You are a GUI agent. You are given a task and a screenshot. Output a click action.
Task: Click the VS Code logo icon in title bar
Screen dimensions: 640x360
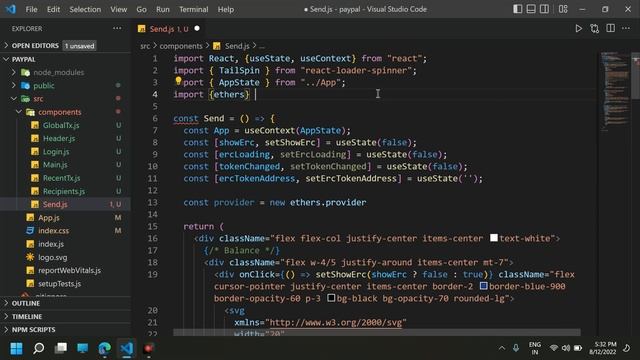click(10, 9)
